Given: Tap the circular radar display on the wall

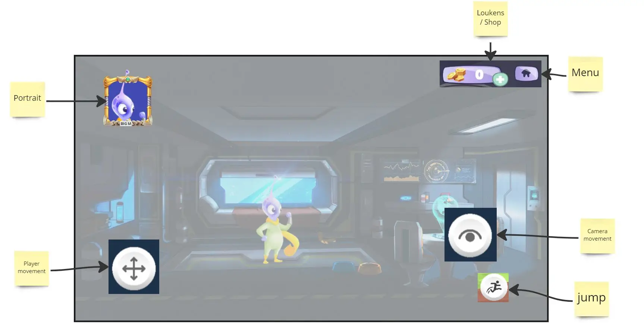Looking at the screenshot, I should (436, 171).
